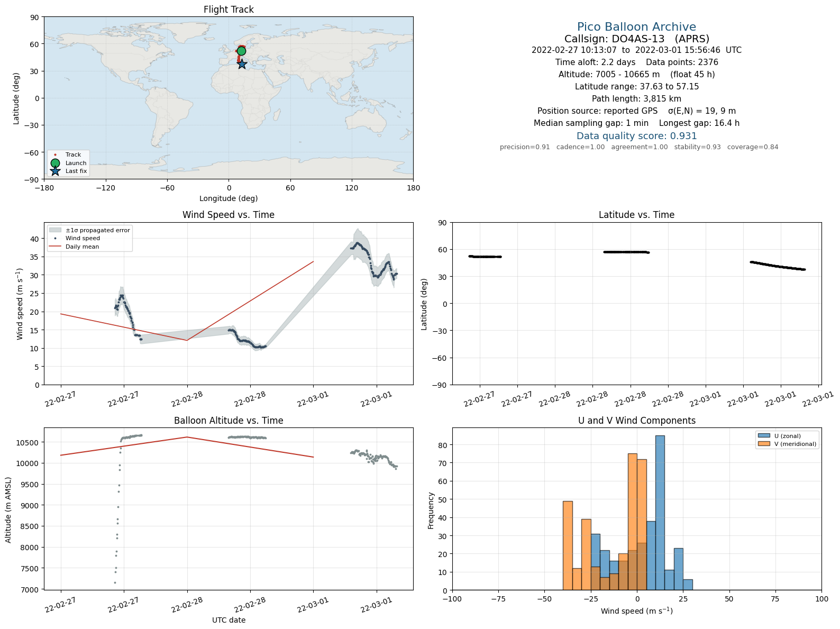Click the green Launch marker on the map
The image size is (840, 629).
tap(241, 51)
